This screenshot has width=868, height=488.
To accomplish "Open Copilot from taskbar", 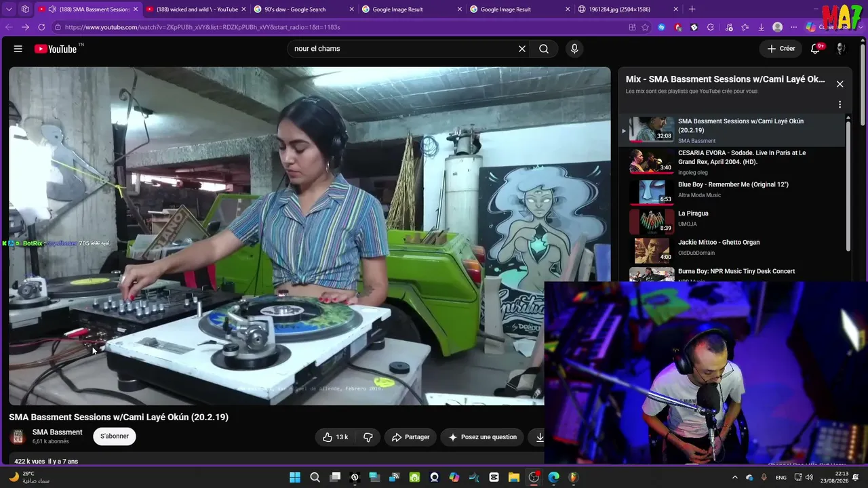I will pos(454,477).
